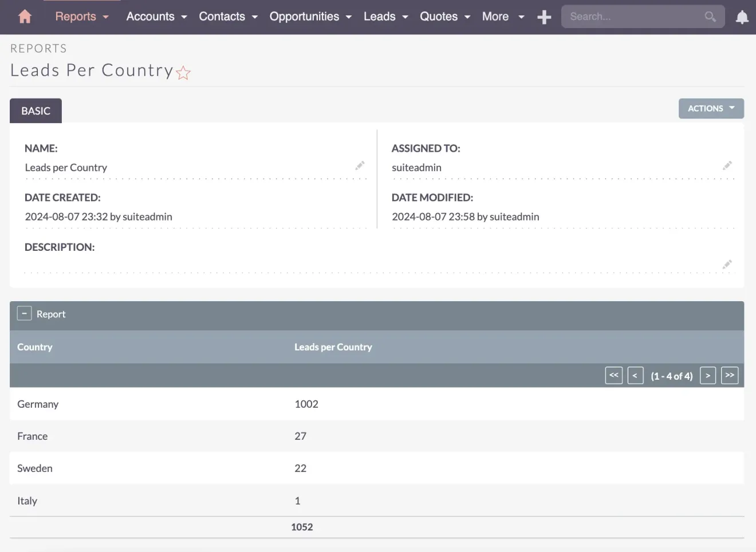The width and height of the screenshot is (756, 552).
Task: Sort by the Country column header
Action: [34, 346]
